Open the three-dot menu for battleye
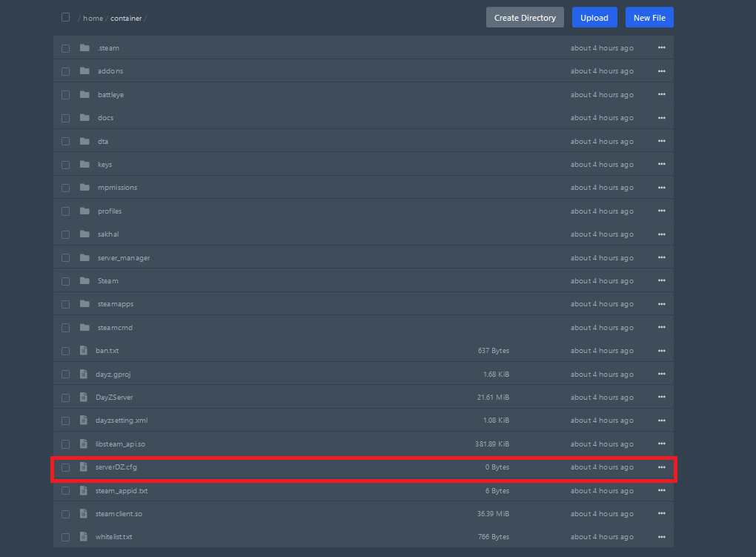Image resolution: width=756 pixels, height=557 pixels. (x=661, y=95)
